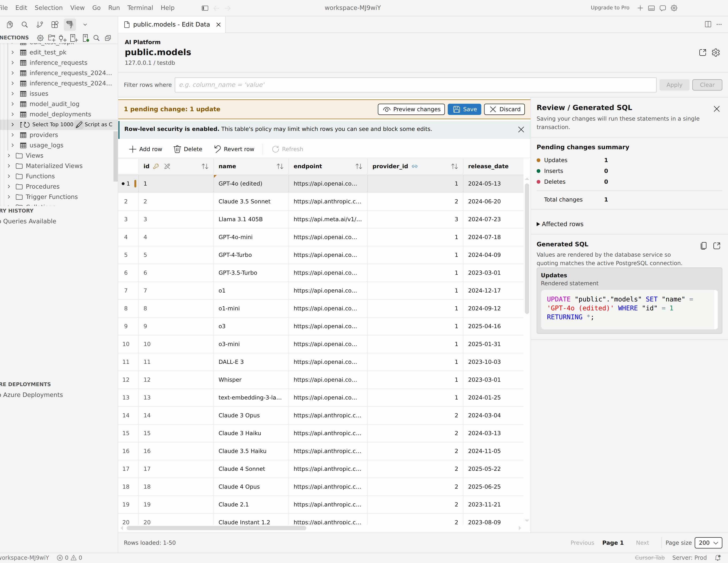Sort by the provider_id column
The width and height of the screenshot is (728, 563).
[x=454, y=166]
